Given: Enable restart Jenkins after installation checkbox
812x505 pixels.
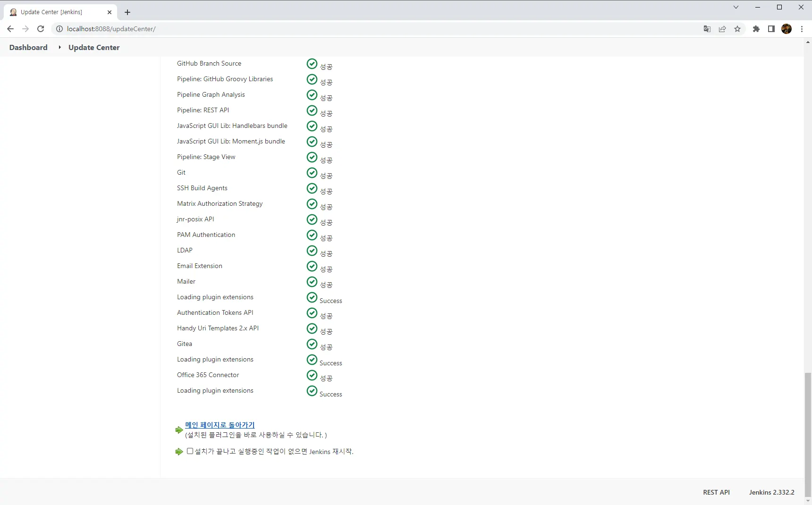Looking at the screenshot, I should coord(190,451).
